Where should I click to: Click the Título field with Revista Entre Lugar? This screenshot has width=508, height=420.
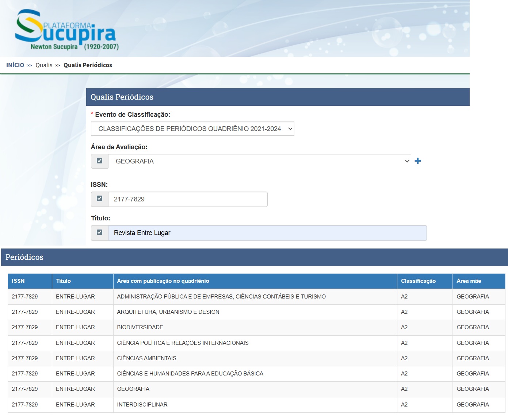coord(267,233)
